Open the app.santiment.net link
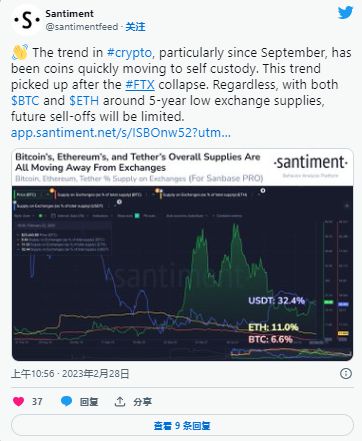 (x=121, y=133)
